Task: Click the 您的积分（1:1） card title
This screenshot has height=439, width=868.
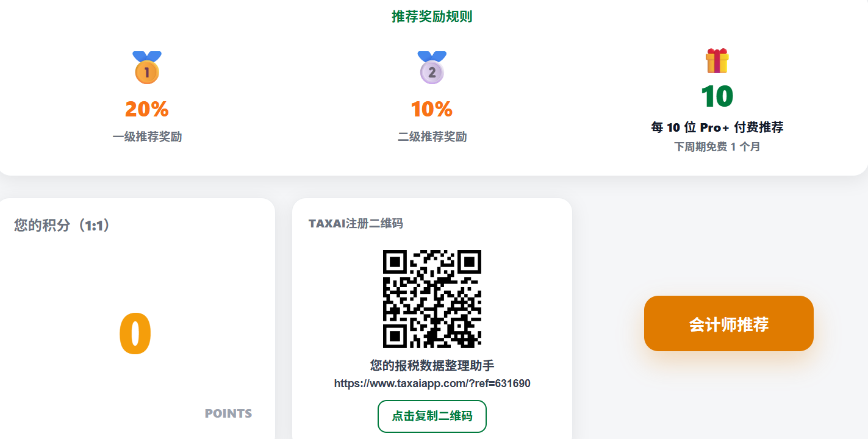Action: (62, 226)
